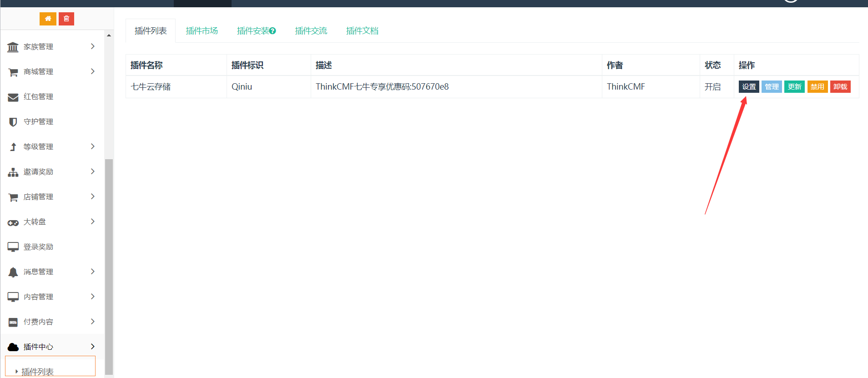The width and height of the screenshot is (868, 378).
Task: Click the 内容管理 monitor icon
Action: (x=13, y=297)
